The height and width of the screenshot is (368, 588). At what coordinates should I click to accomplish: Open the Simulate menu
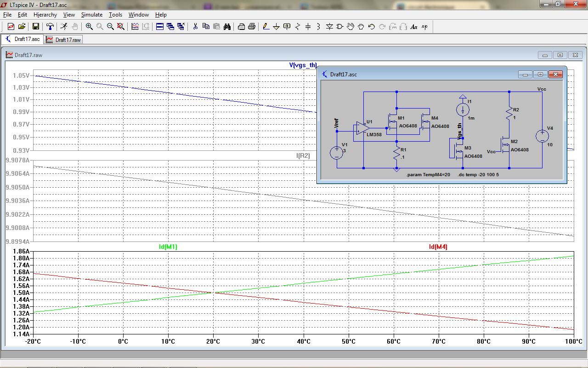(x=92, y=15)
